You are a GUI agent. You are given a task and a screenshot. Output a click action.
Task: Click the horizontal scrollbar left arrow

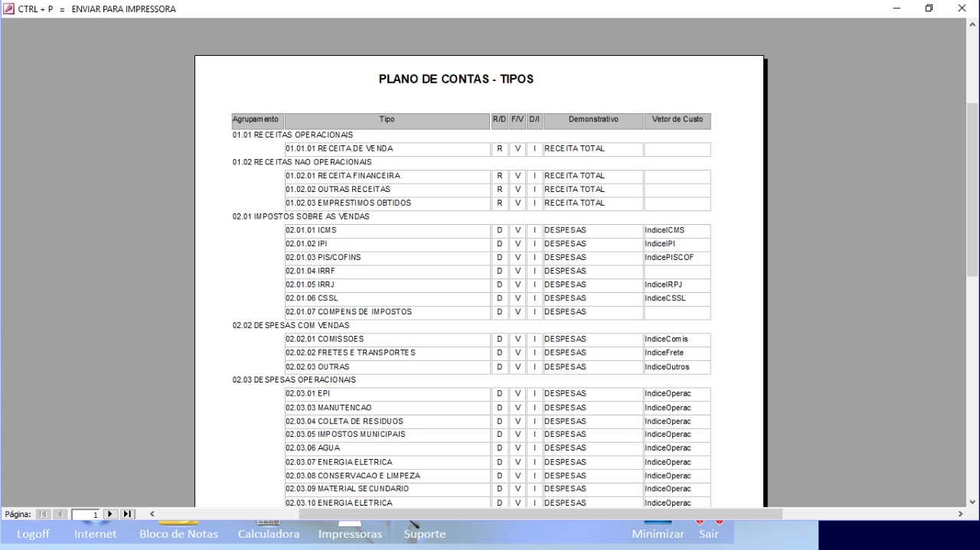click(x=152, y=514)
